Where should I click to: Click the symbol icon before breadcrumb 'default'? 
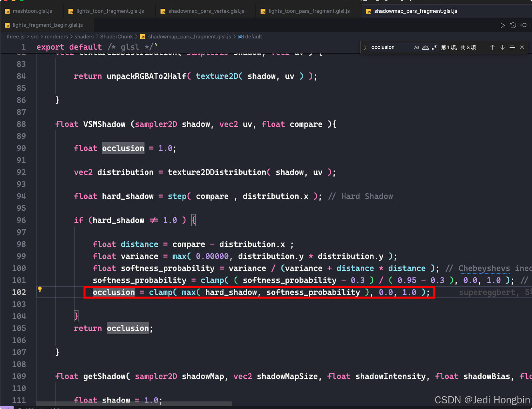coord(241,36)
